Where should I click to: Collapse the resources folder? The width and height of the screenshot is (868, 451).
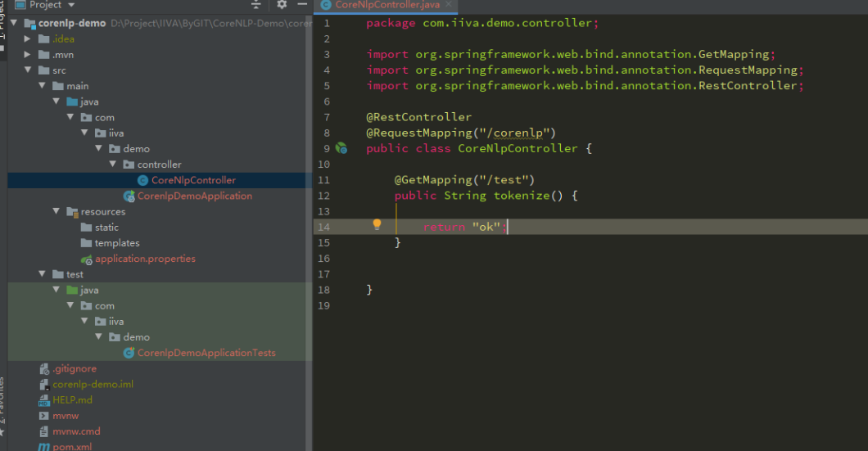click(x=56, y=211)
